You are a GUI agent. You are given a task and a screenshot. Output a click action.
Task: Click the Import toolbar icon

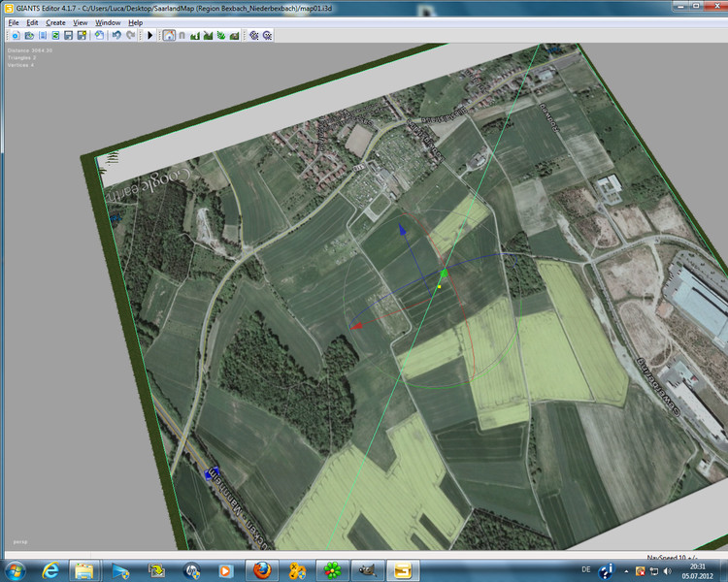(43, 35)
